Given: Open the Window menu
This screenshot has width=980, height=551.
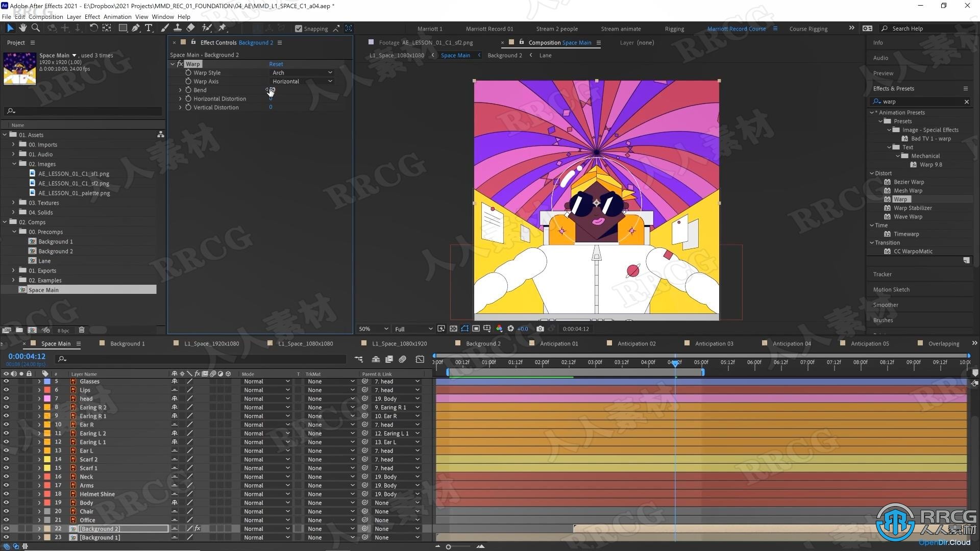Looking at the screenshot, I should coord(163,16).
